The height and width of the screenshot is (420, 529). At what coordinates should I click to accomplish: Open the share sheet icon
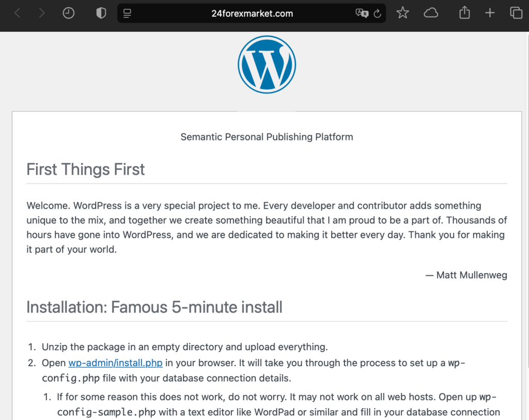coord(464,12)
